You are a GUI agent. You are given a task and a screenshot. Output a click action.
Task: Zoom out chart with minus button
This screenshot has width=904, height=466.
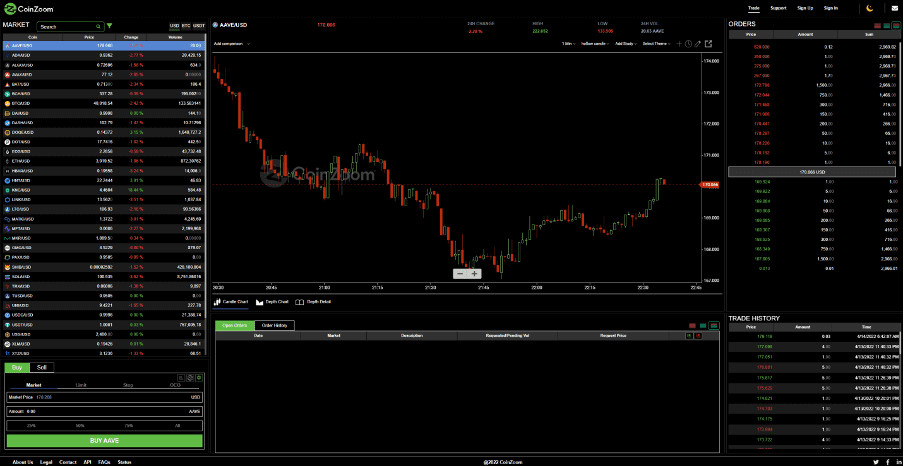point(459,273)
